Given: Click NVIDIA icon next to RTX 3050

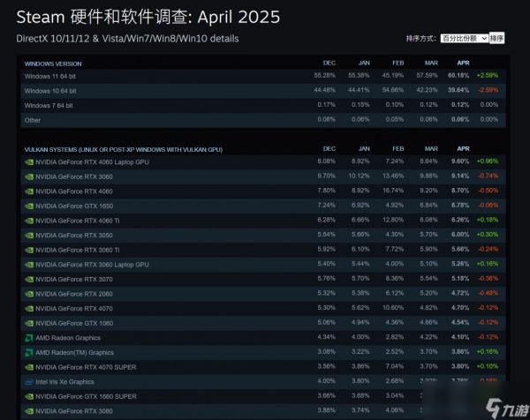Looking at the screenshot, I should tap(29, 236).
